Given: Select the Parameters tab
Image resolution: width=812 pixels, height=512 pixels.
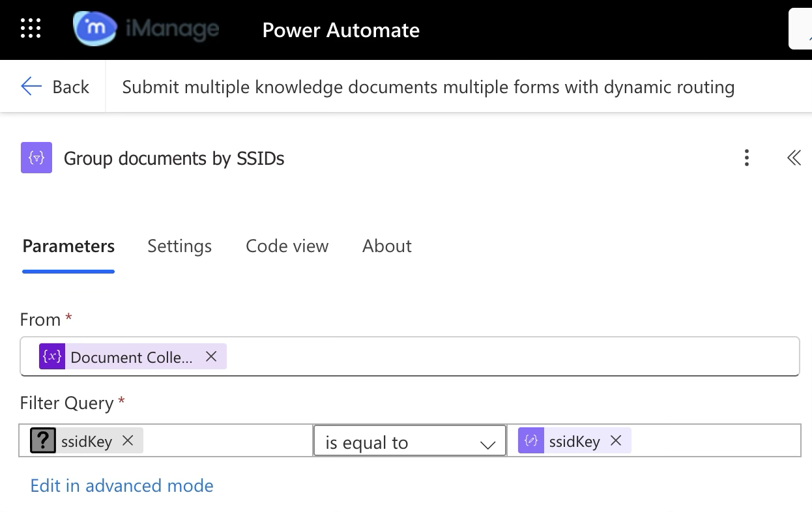Looking at the screenshot, I should click(x=68, y=246).
